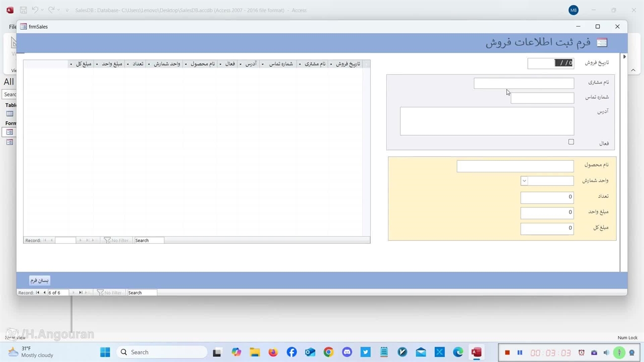Click the آدرس multiline text box
The width and height of the screenshot is (644, 362).
pos(487,121)
